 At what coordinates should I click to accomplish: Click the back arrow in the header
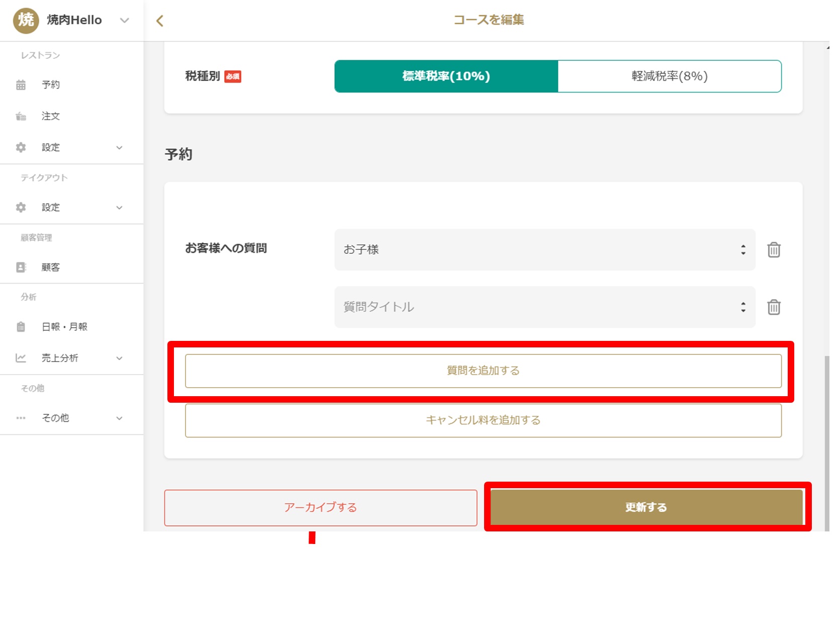(x=160, y=21)
